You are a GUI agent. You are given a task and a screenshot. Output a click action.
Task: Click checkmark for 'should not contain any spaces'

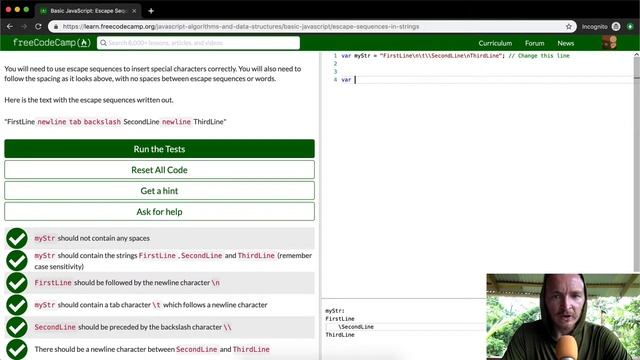tap(17, 238)
